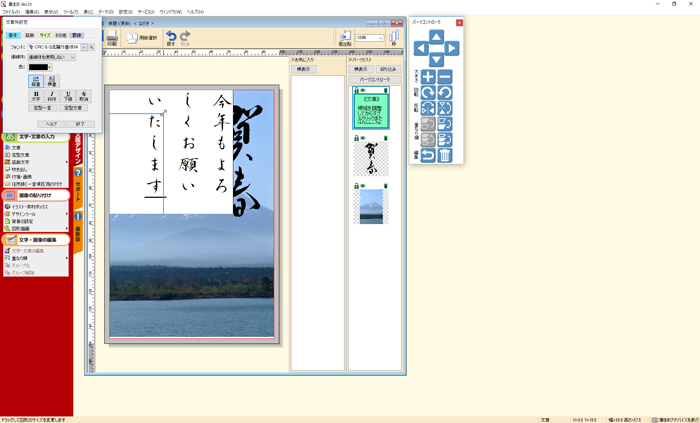Viewport: 700px width, 423px height.
Task: Click the パーツコントローラ button in parts list
Action: pyautogui.click(x=372, y=79)
